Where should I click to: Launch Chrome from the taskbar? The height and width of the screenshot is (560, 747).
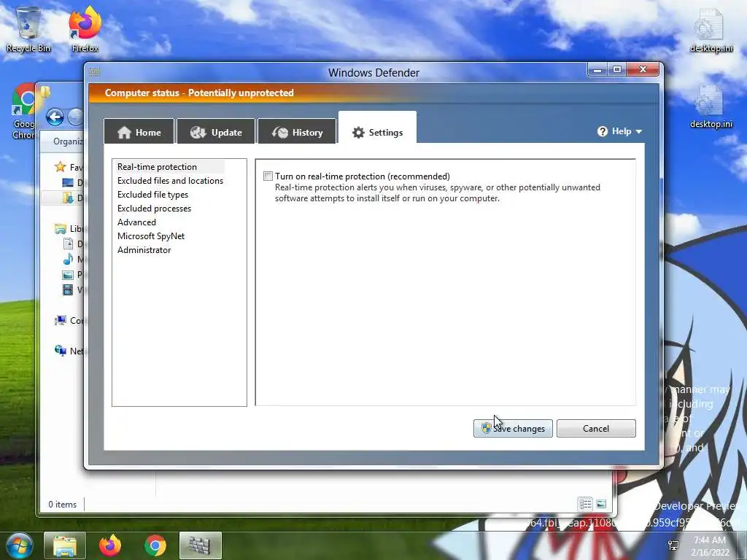pyautogui.click(x=155, y=545)
